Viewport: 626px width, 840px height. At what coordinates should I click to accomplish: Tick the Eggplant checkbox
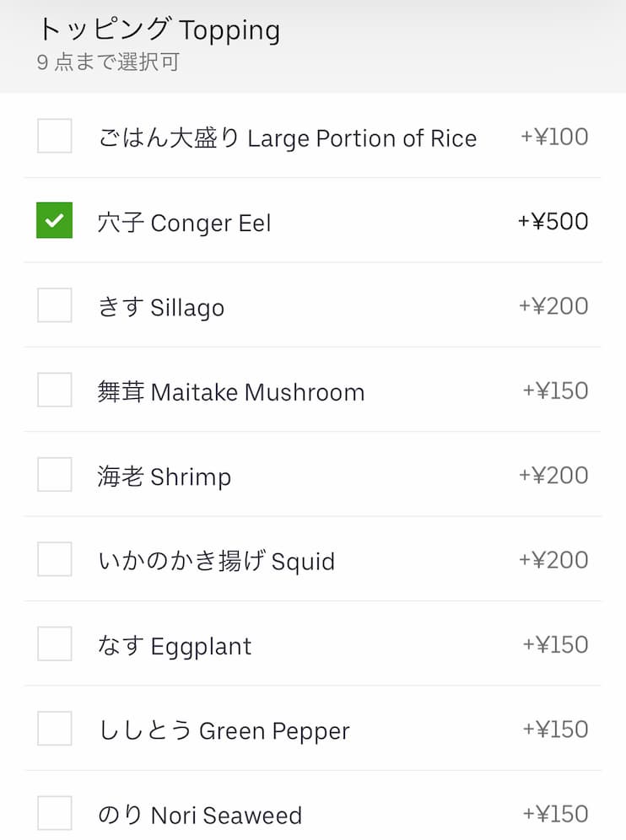click(x=55, y=643)
